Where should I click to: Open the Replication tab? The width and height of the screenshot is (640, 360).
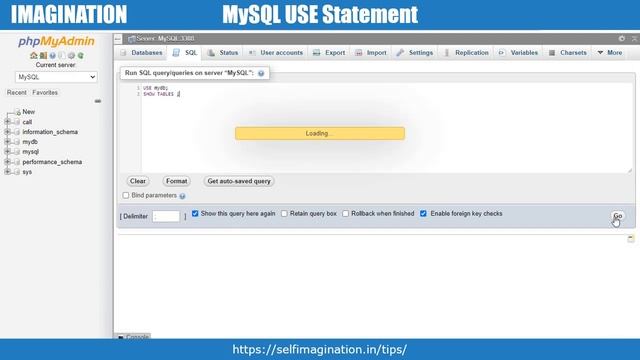point(466,53)
